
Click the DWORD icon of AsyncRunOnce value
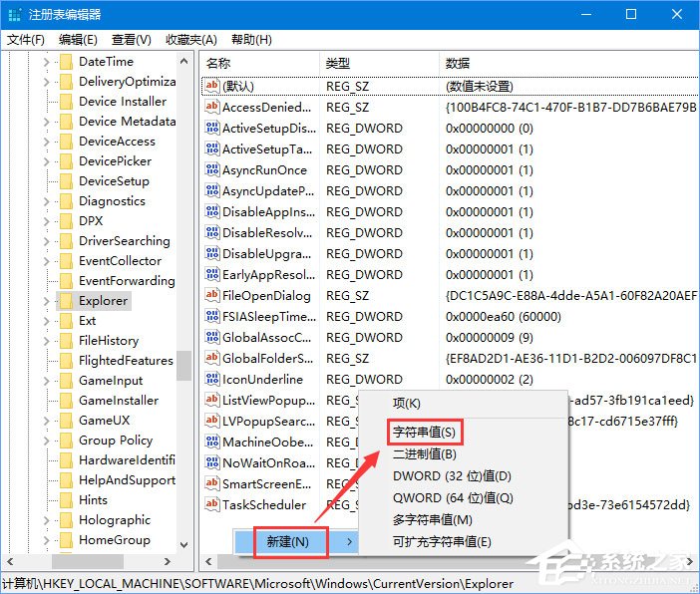coord(211,169)
